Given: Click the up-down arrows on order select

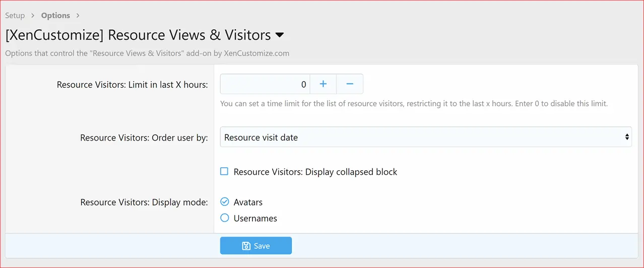Looking at the screenshot, I should 627,137.
